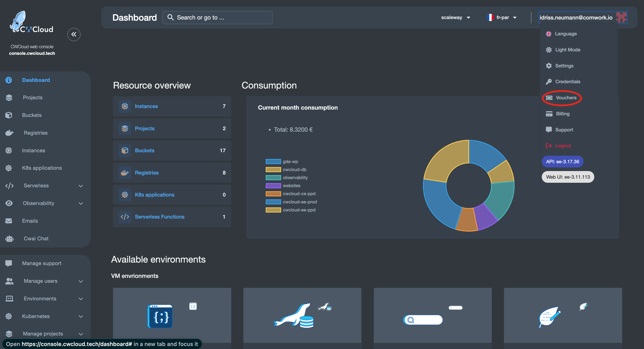Click the magnifier icon in search bar
The width and height of the screenshot is (644, 349).
pos(171,17)
